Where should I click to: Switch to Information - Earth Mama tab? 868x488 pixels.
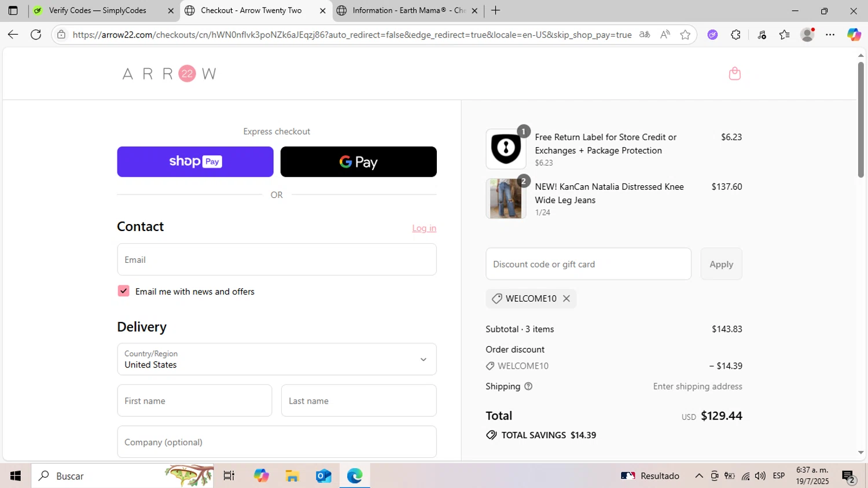pos(409,10)
